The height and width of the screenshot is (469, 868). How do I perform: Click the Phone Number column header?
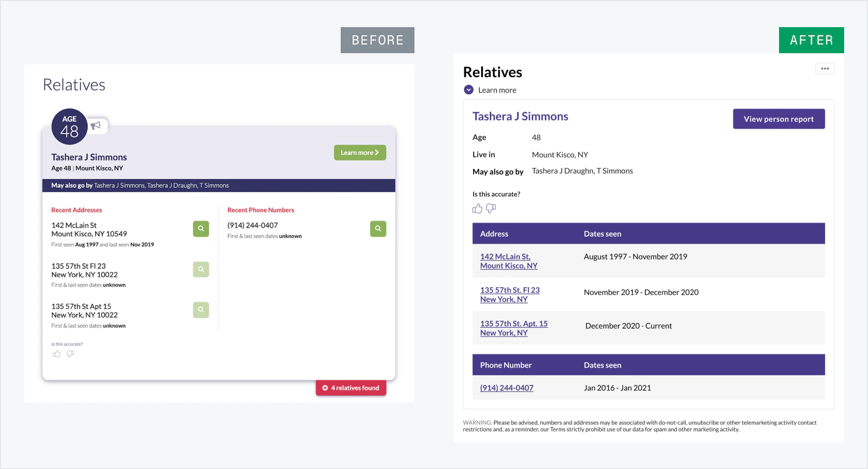pos(506,365)
